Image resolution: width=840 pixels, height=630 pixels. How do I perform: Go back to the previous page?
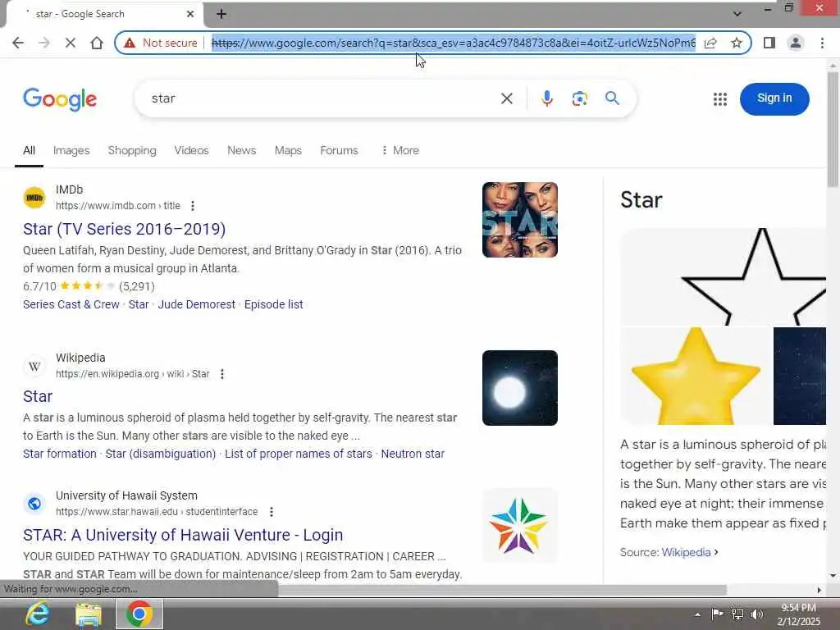(x=18, y=43)
